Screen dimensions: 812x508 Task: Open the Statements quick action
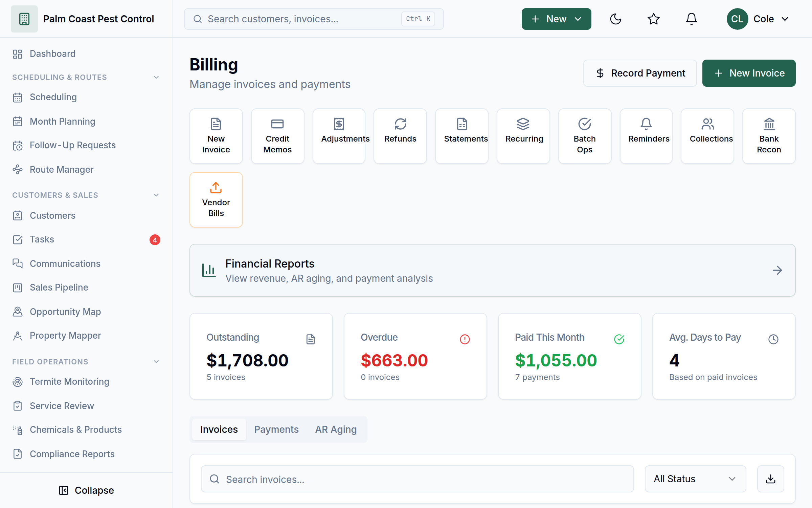coord(462,136)
